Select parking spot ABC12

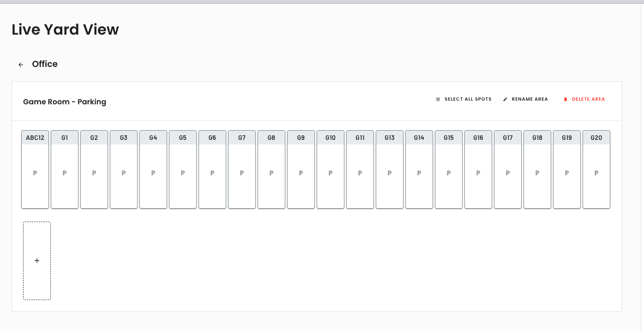(35, 169)
